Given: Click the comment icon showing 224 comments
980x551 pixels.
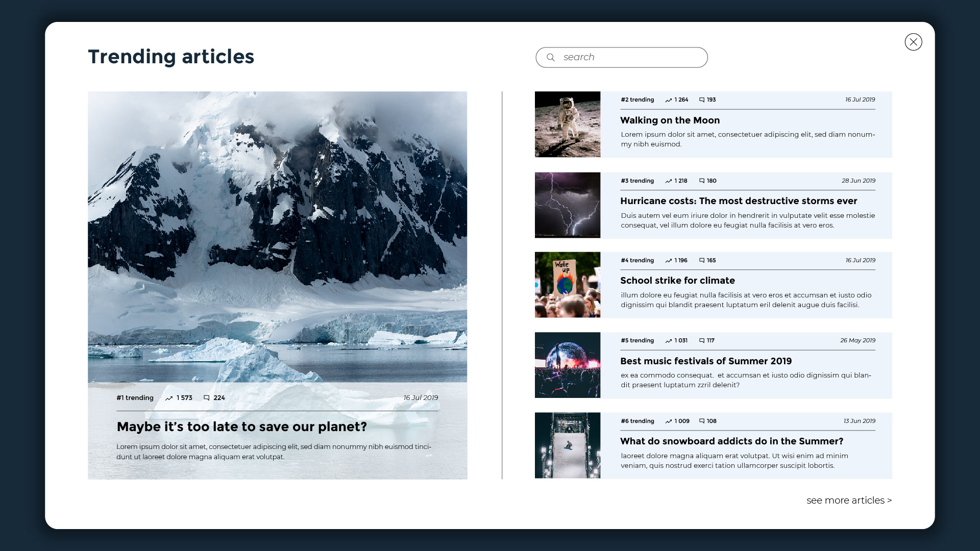Looking at the screenshot, I should tap(207, 398).
